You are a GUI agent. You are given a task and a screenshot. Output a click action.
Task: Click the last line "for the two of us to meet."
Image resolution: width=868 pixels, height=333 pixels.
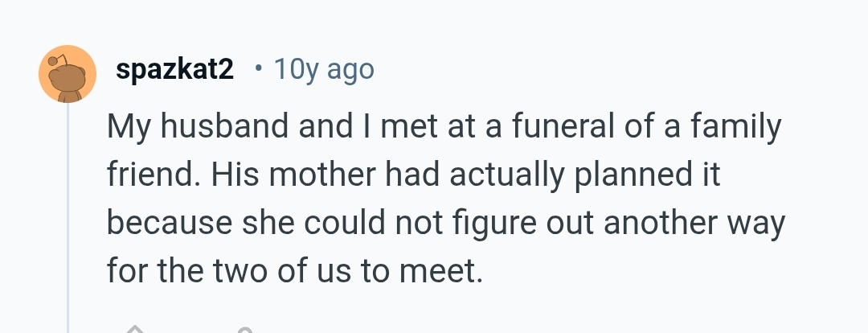tap(295, 271)
